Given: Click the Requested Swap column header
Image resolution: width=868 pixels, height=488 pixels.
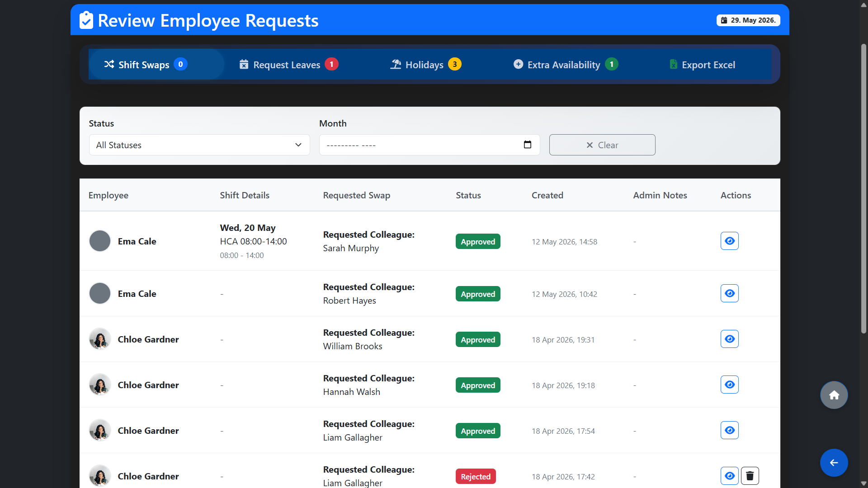Looking at the screenshot, I should pyautogui.click(x=356, y=195).
